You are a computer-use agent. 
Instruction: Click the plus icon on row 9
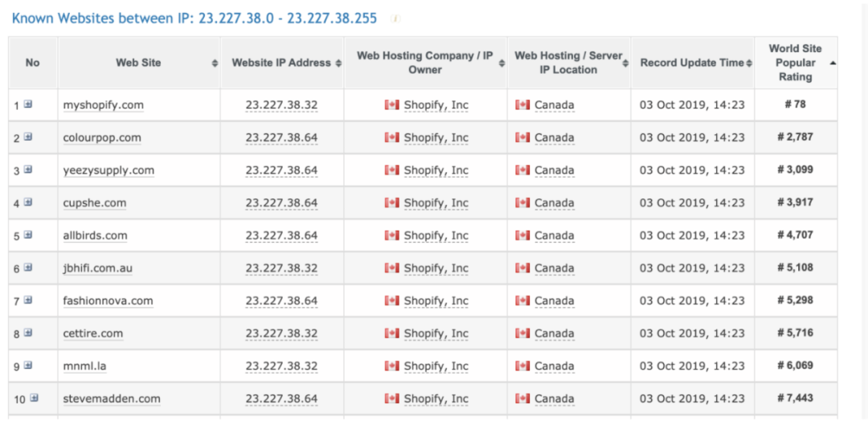click(x=28, y=366)
